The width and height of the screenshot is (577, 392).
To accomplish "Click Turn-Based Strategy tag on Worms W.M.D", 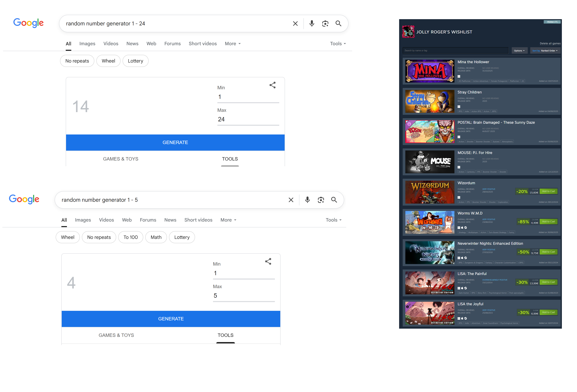I will coord(497,232).
